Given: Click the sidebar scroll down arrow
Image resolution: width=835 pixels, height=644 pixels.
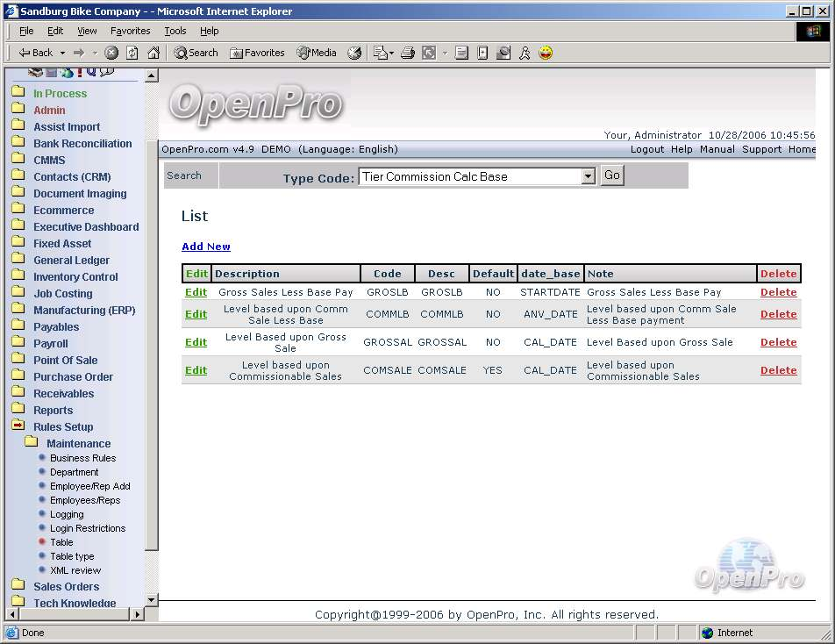Looking at the screenshot, I should (x=151, y=600).
